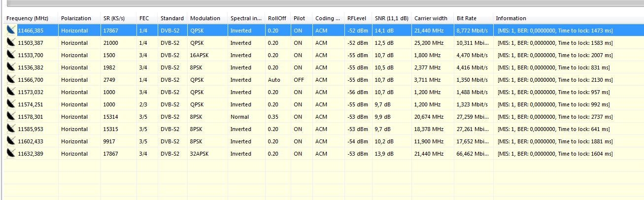Click information with Time to lock: 831 ms

554,67
